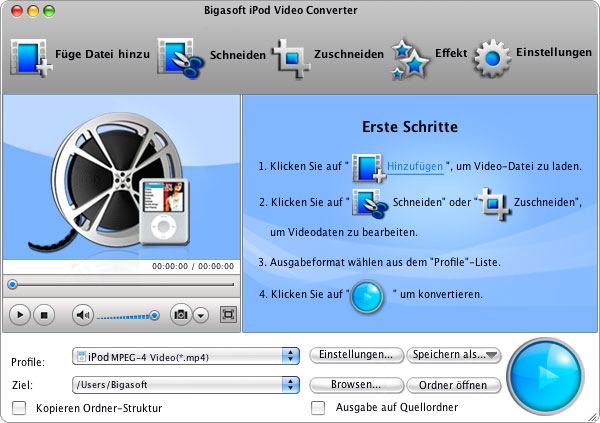
Task: Click the green zoom window button
Action: (49, 11)
